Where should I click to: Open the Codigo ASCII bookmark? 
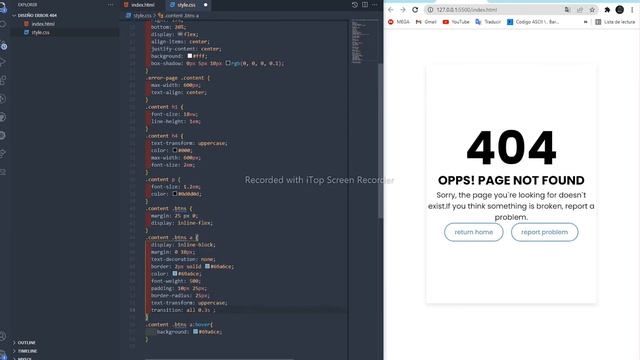click(x=533, y=22)
